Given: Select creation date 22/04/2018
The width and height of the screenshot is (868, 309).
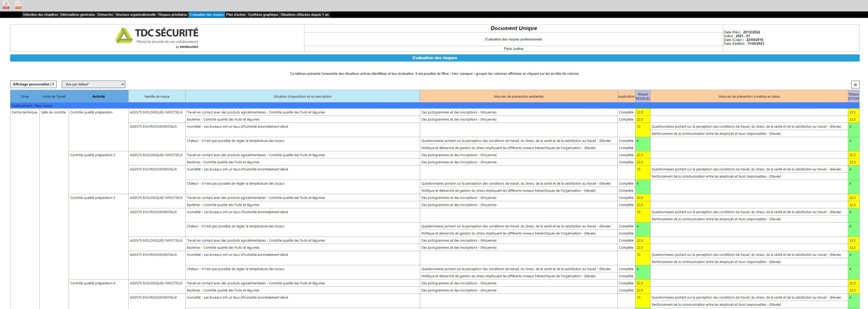Looking at the screenshot, I should pyautogui.click(x=755, y=40).
